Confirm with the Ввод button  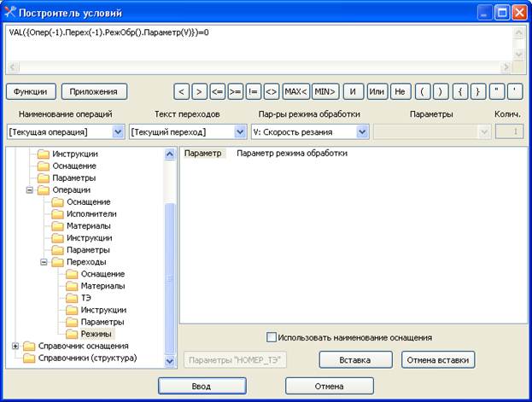[x=202, y=386]
